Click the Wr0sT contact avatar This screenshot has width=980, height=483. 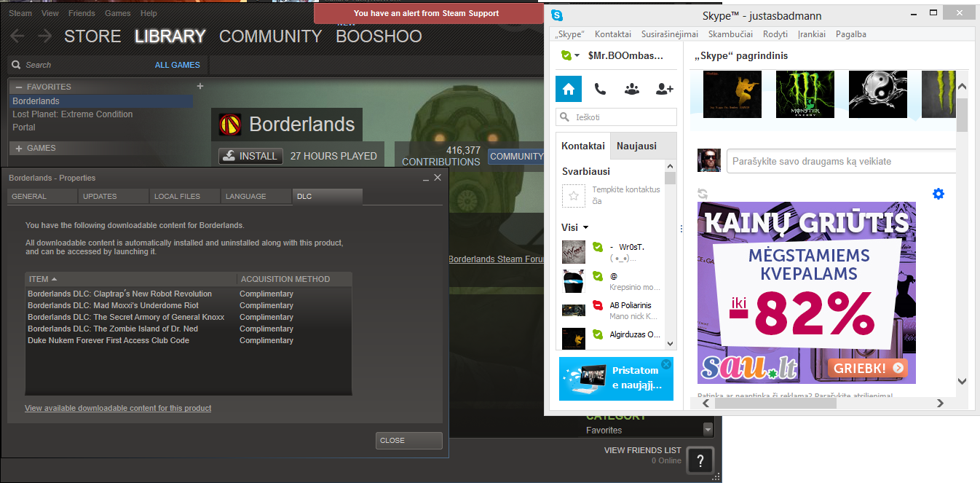574,252
